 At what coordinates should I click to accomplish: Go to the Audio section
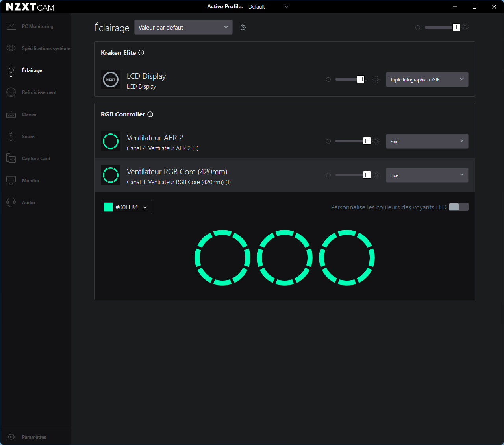(36, 203)
